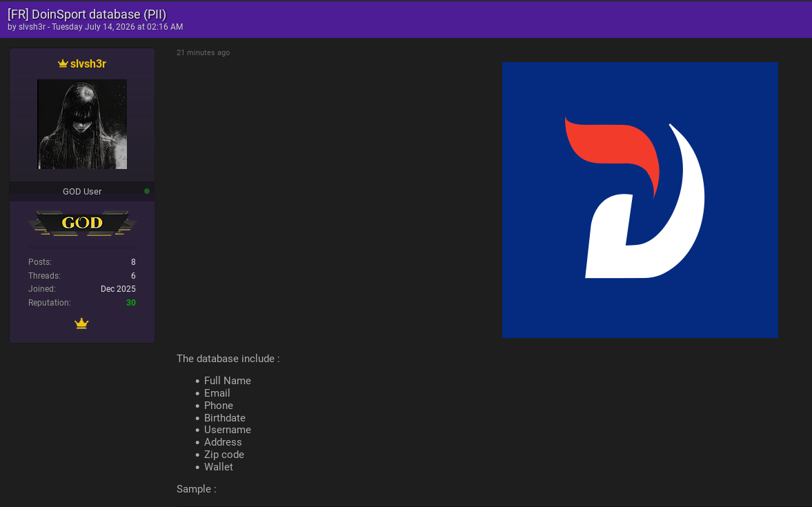Click the Joined date Dec 2025
This screenshot has width=812, height=507.
(x=118, y=289)
